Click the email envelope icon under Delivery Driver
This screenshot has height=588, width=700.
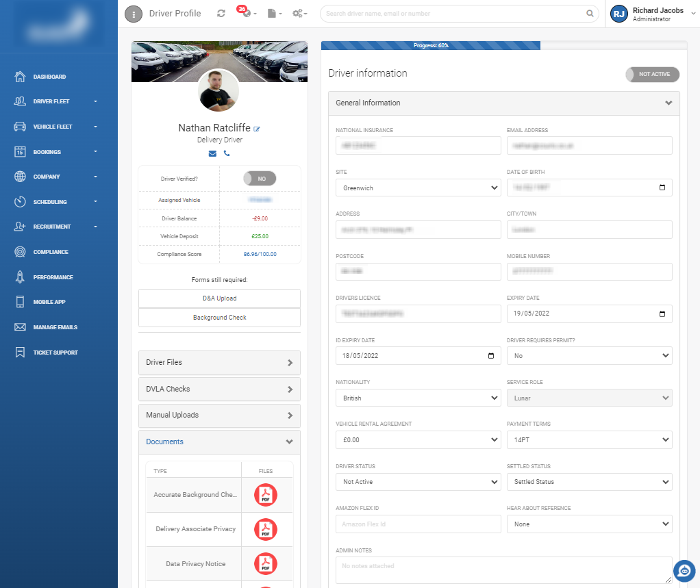click(212, 153)
